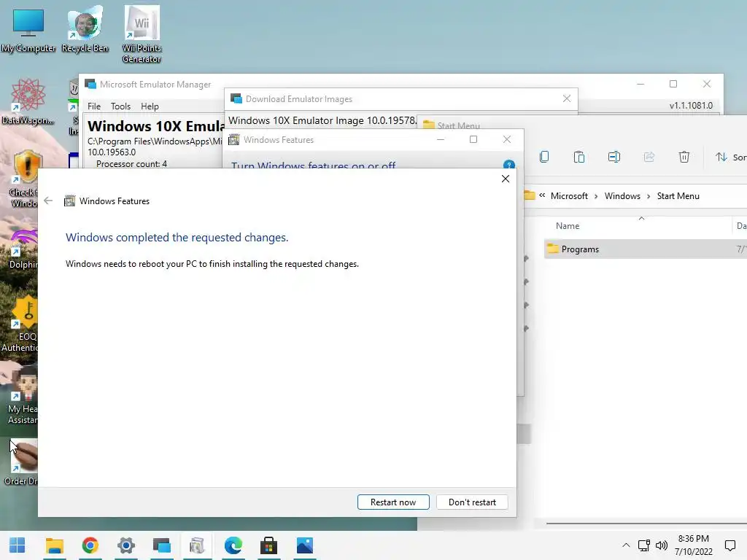Maximize the background Windows Features window
This screenshot has width=747, height=560.
coord(473,139)
